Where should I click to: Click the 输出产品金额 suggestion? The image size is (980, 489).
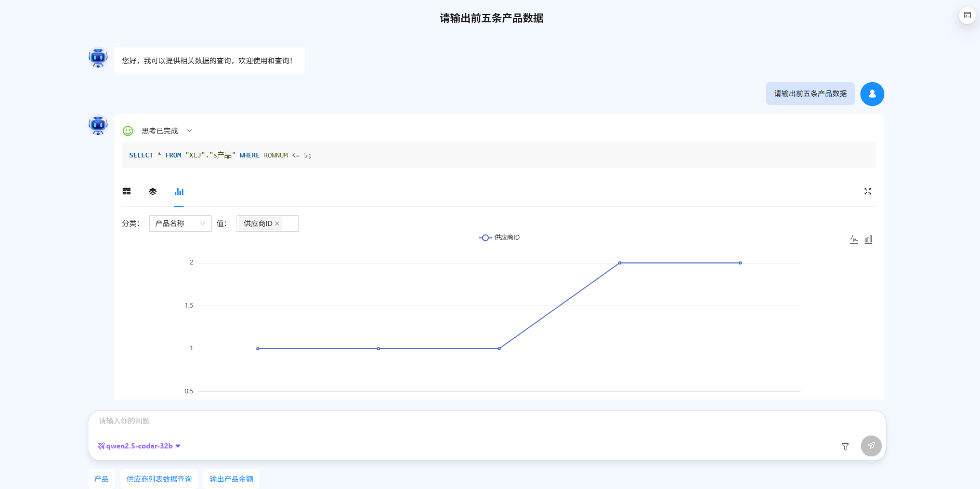231,479
